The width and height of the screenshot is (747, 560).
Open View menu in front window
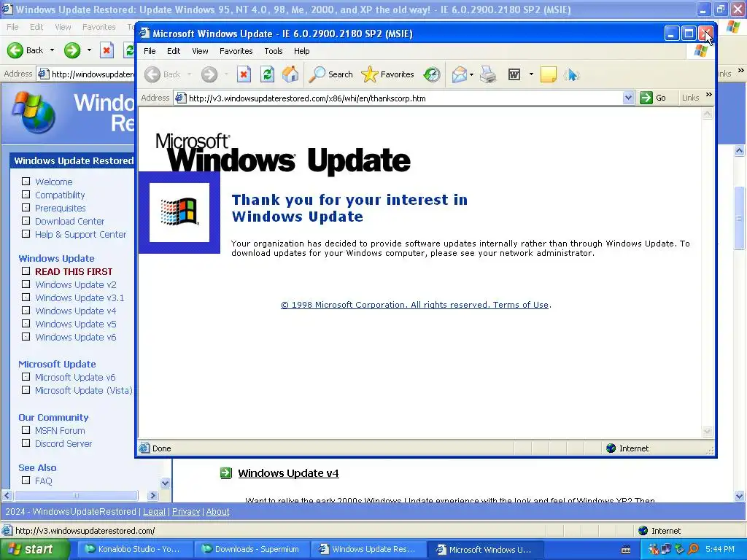[x=200, y=51]
